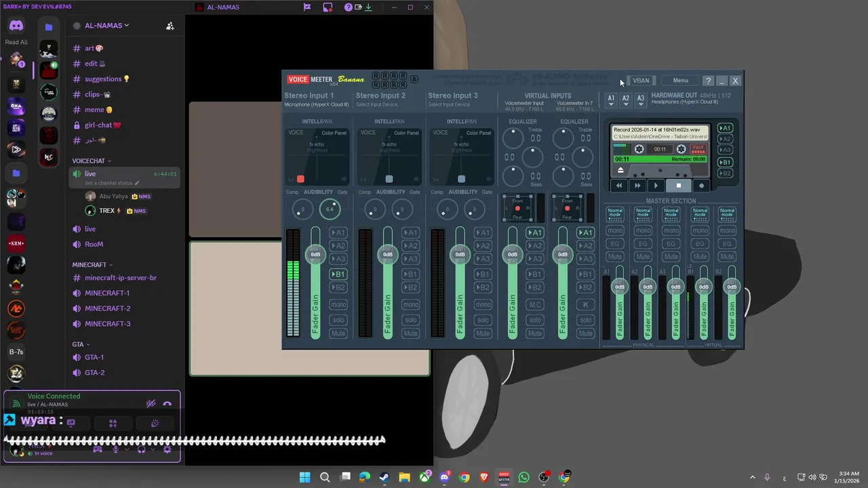Image resolution: width=868 pixels, height=488 pixels.
Task: Open WhatsApp from the taskbar
Action: [x=524, y=477]
